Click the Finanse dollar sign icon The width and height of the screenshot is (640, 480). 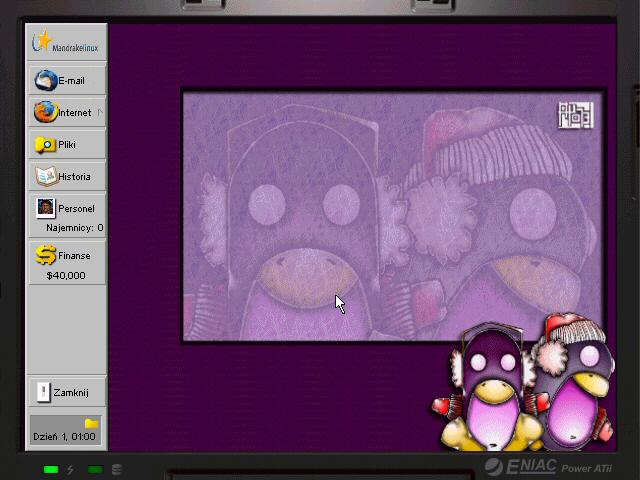coord(45,256)
